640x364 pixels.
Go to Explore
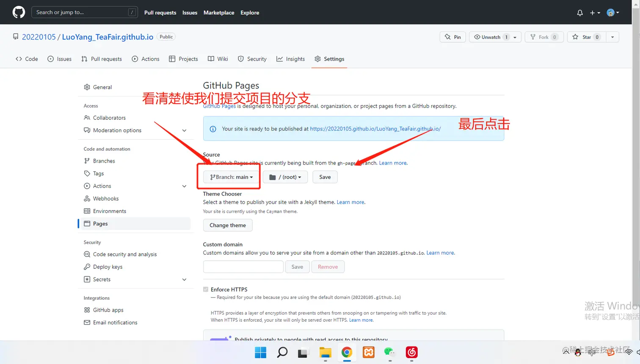pos(250,13)
